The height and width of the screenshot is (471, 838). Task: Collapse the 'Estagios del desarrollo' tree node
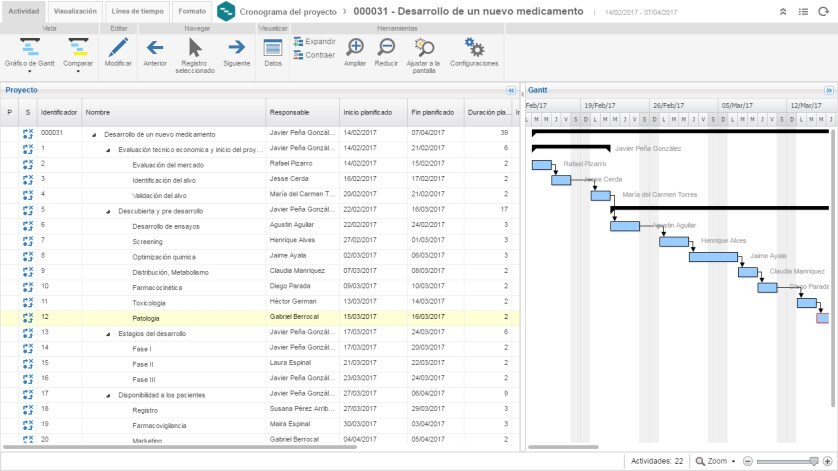tap(109, 332)
